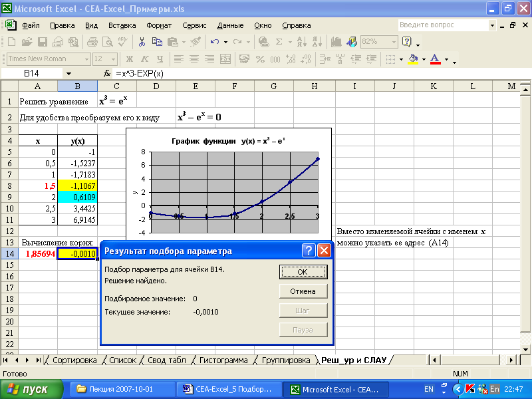Switch to the Сортировка sheet tab
Image resolution: width=532 pixels, height=399 pixels.
click(74, 360)
